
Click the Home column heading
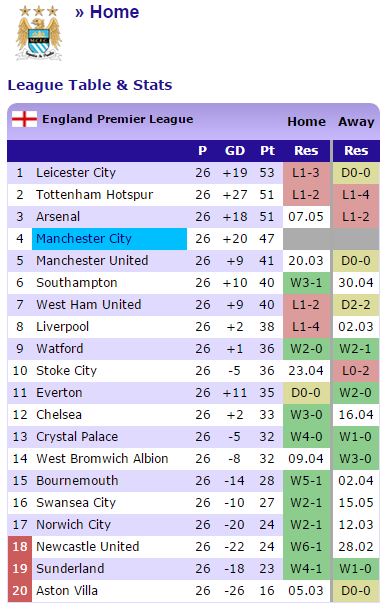pos(306,121)
